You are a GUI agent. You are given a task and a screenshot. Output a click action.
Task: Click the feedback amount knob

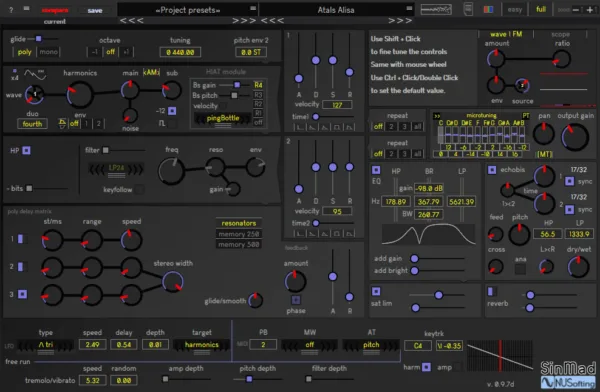[295, 281]
